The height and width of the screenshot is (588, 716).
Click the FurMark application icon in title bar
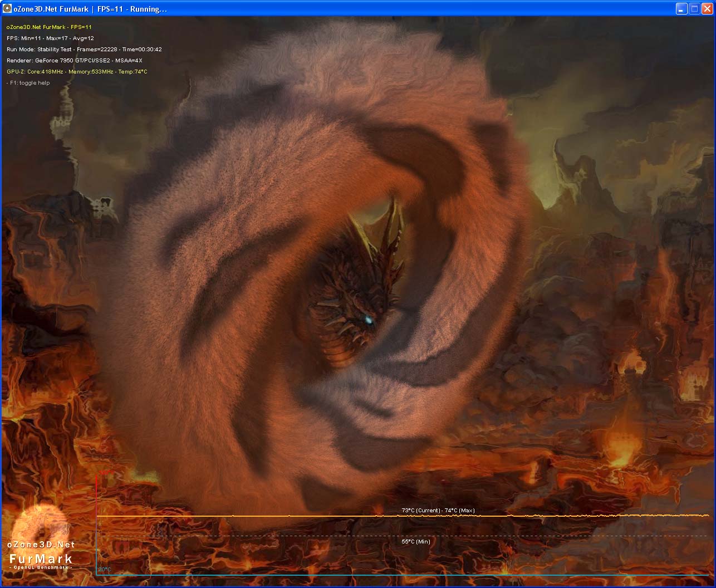pyautogui.click(x=7, y=8)
